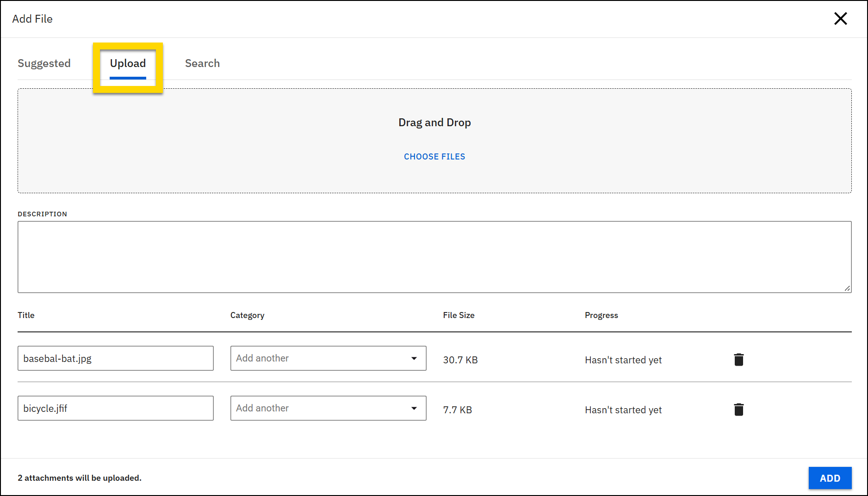Click inside the Description text area
The image size is (868, 496).
click(434, 257)
